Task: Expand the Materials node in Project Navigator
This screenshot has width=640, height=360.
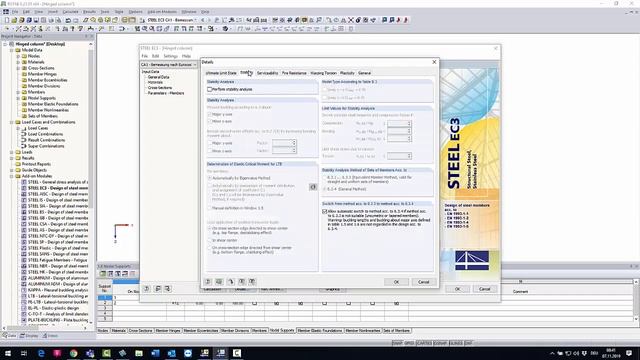Action: pos(18,62)
